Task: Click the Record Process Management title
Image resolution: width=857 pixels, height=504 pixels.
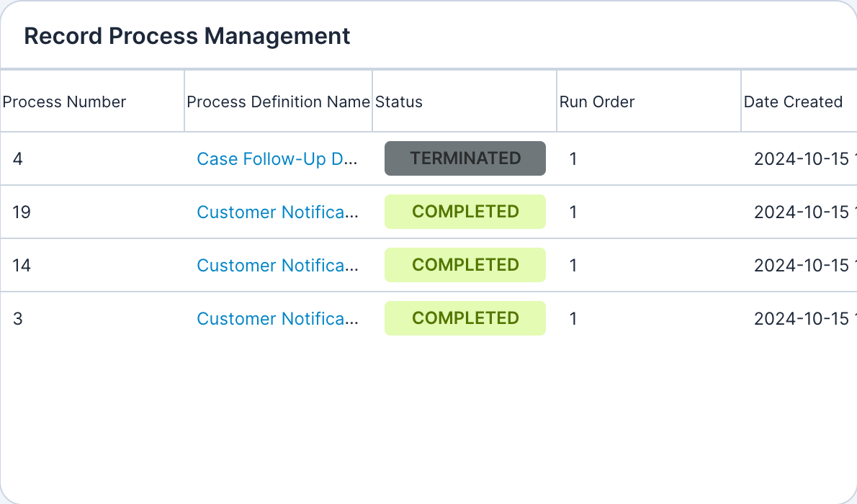Action: click(x=187, y=36)
